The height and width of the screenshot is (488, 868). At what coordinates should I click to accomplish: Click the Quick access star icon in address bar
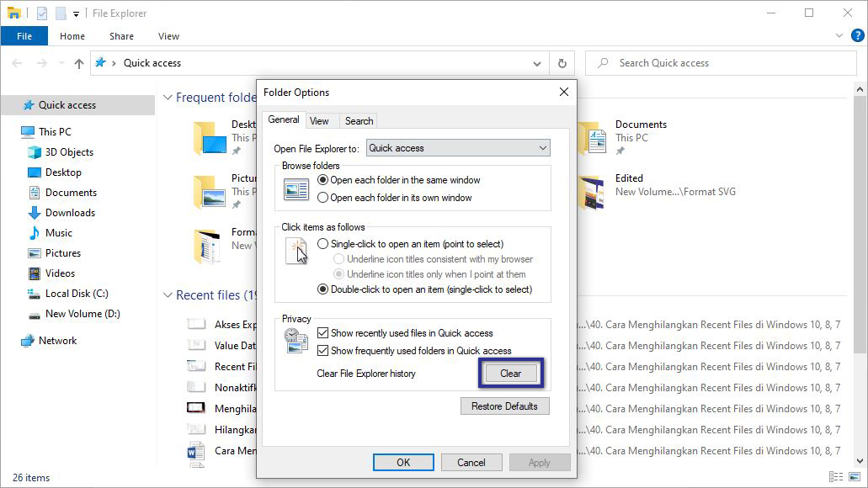coord(100,62)
